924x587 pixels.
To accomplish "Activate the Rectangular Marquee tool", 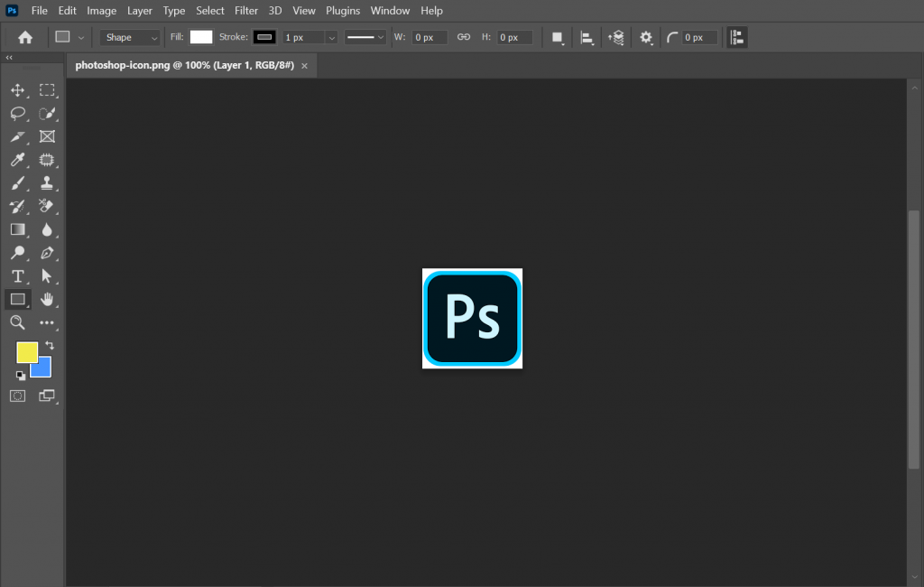I will pyautogui.click(x=47, y=90).
